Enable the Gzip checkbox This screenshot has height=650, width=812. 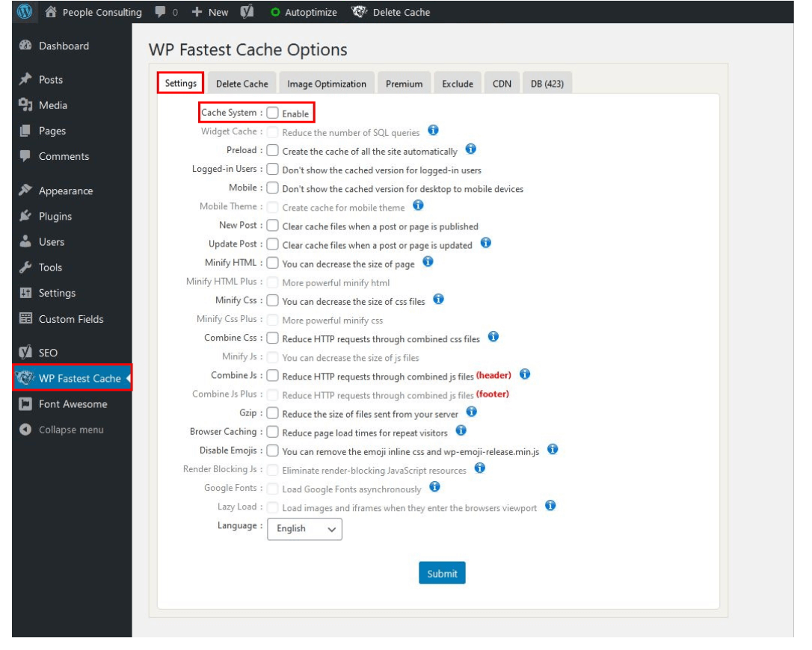[272, 413]
